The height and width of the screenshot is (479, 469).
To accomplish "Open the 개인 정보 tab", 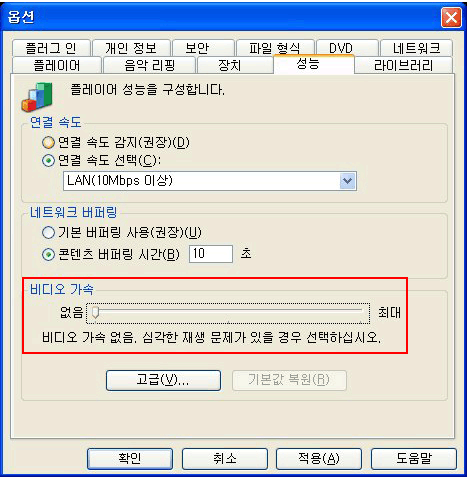I will coord(131,48).
